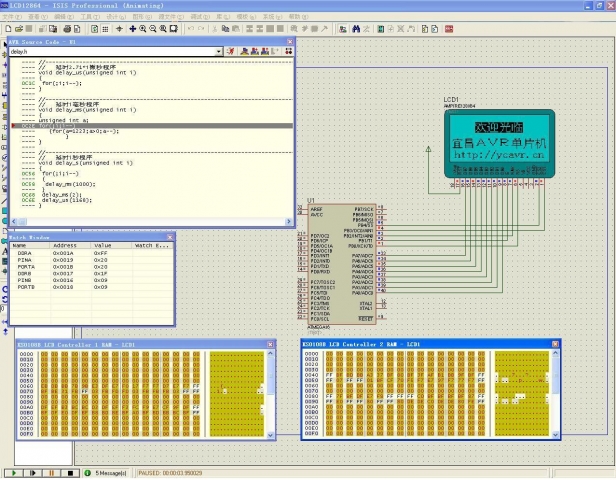Open the delay.h source file dropdown
Viewport: 616px width, 480px height.
tap(217, 50)
